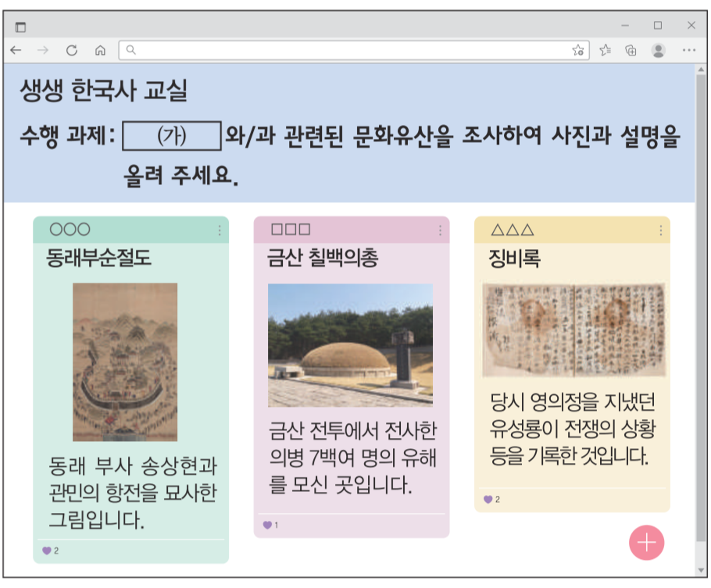Open the △△△ post options menu

pos(663,230)
